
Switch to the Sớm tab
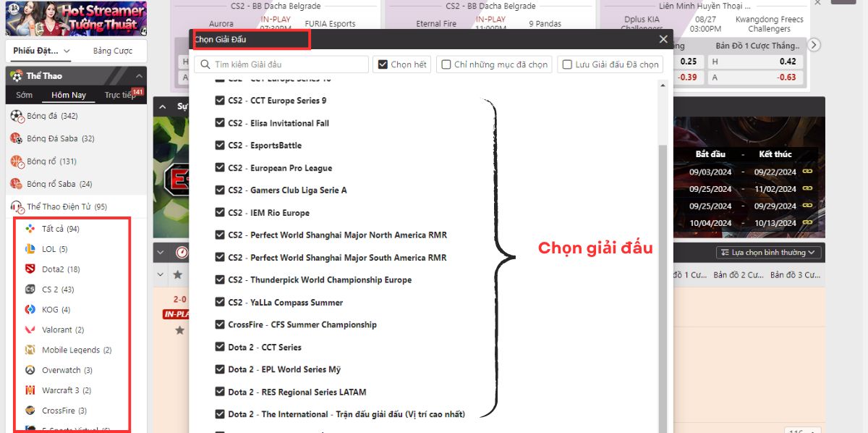click(24, 95)
